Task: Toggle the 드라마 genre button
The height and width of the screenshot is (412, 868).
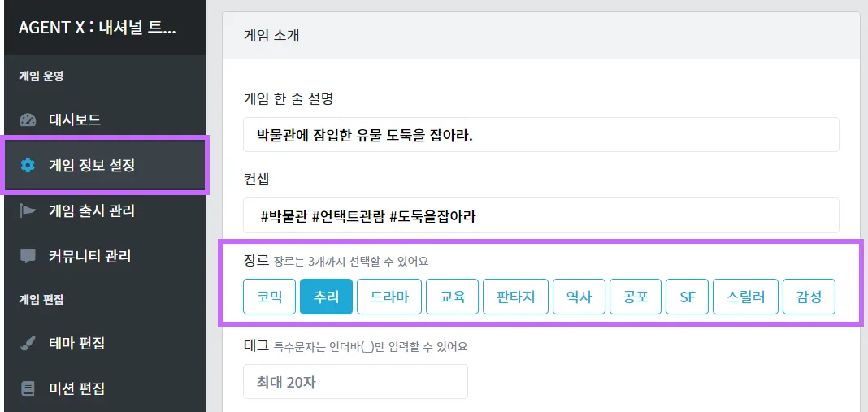Action: [389, 297]
